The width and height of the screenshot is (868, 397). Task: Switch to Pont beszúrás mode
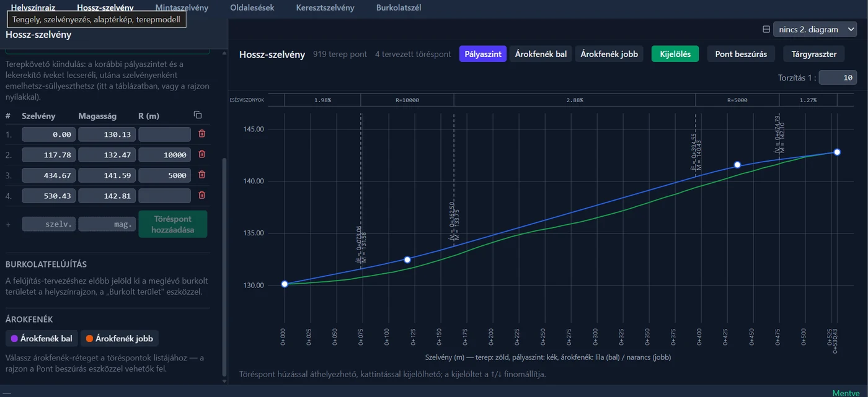[x=741, y=54]
